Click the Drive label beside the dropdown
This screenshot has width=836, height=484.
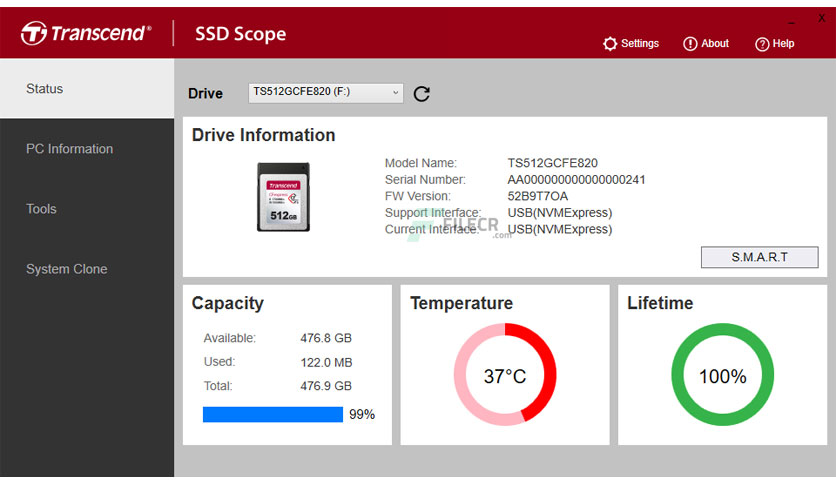[x=205, y=93]
